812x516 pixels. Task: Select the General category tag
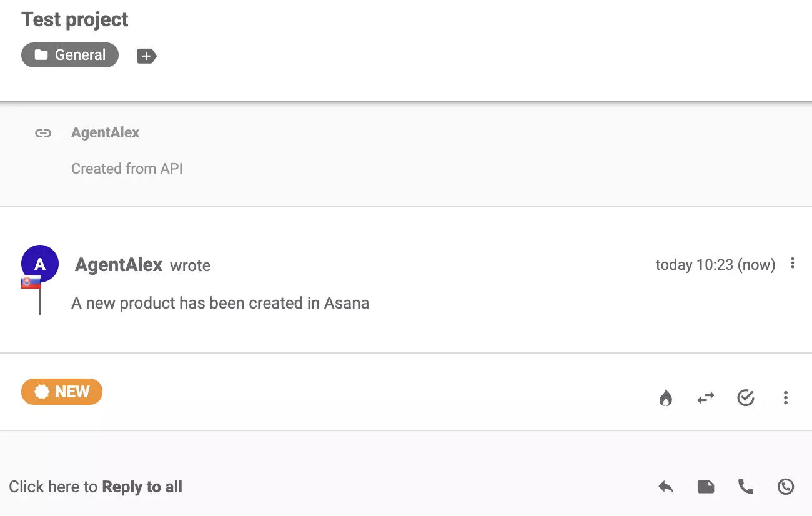tap(69, 55)
